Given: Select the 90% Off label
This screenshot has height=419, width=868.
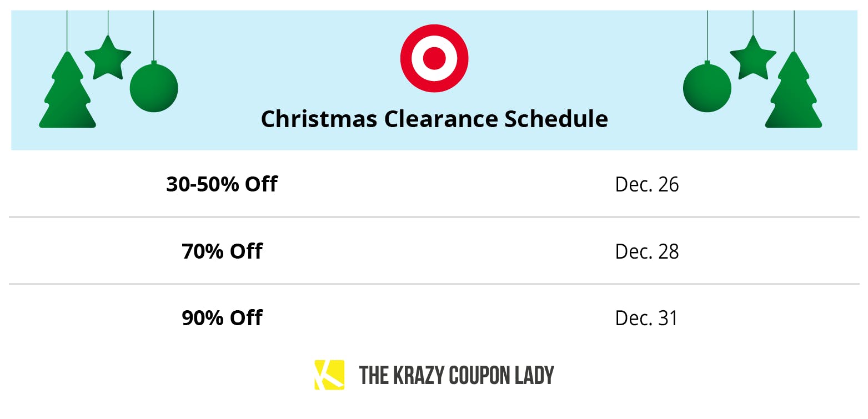Looking at the screenshot, I should click(x=222, y=318).
